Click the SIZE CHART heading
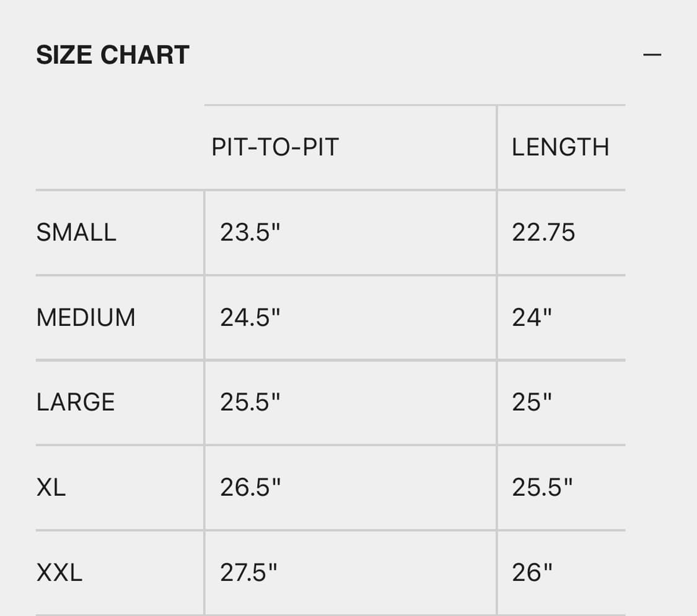697x616 pixels. pos(112,55)
